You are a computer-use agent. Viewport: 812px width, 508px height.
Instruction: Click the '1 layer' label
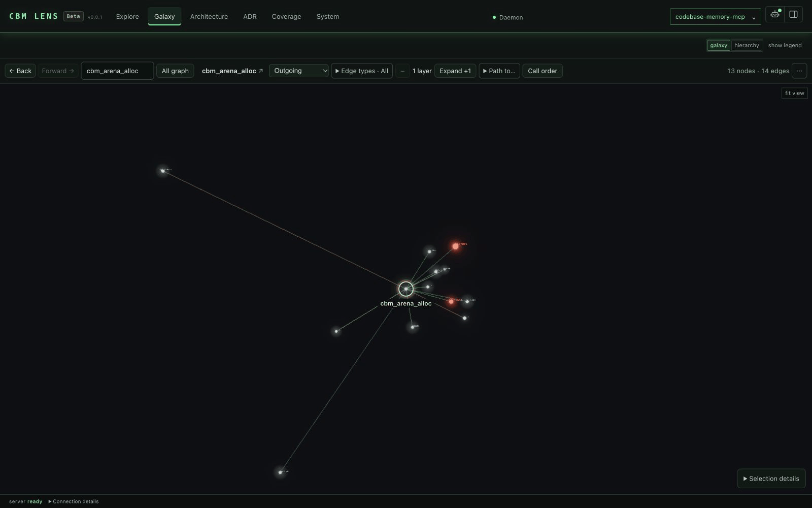(x=422, y=71)
